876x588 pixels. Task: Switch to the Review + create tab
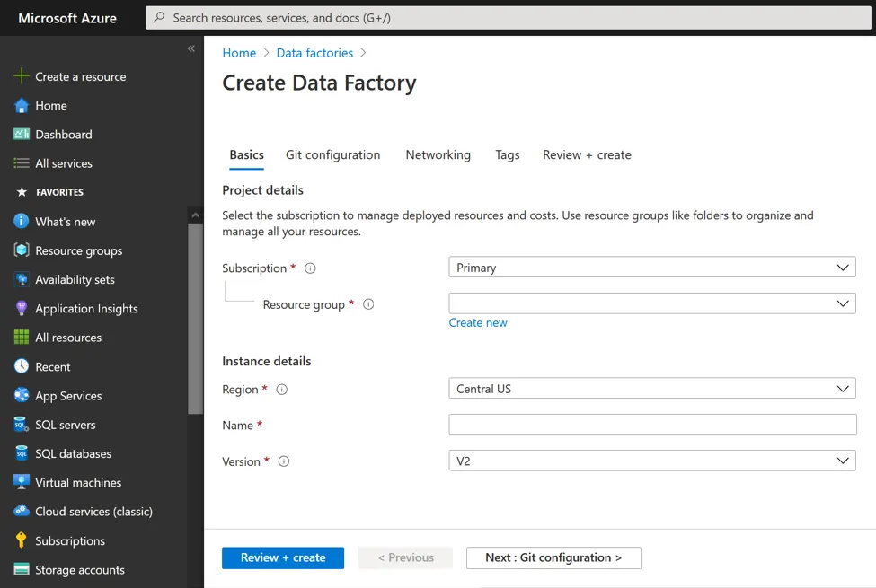coord(587,154)
